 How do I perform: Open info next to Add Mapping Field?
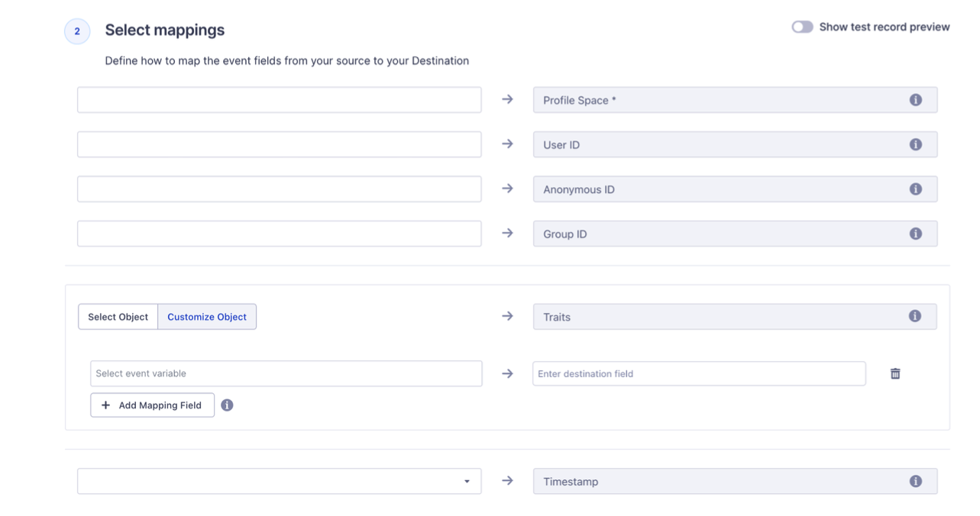click(x=227, y=405)
